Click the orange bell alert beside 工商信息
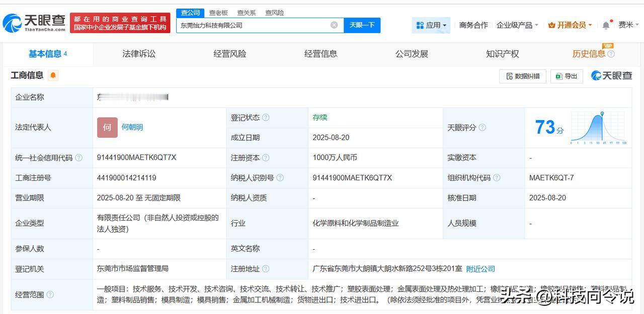The width and height of the screenshot is (644, 314). [x=53, y=75]
